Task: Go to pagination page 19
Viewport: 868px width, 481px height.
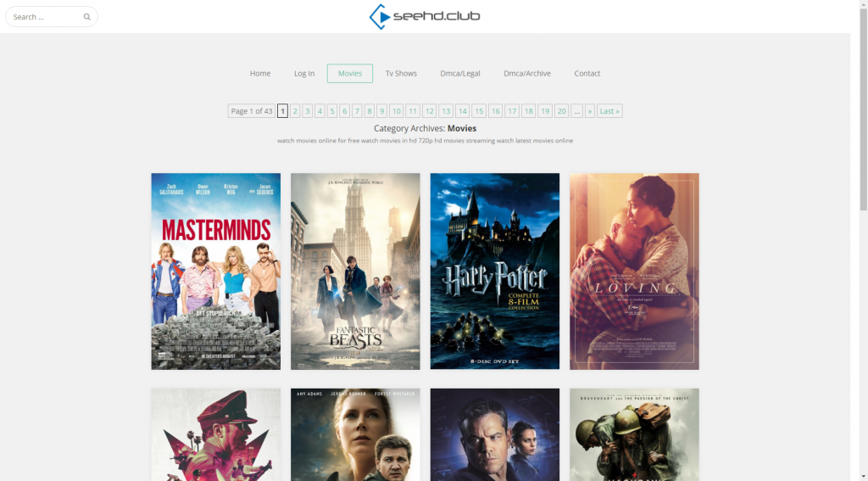Action: [x=545, y=111]
